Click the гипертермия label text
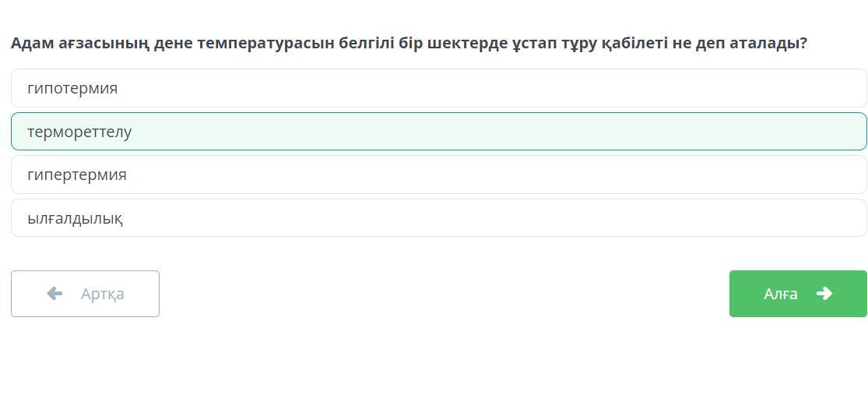Screen dimensions: 868x413 77,175
